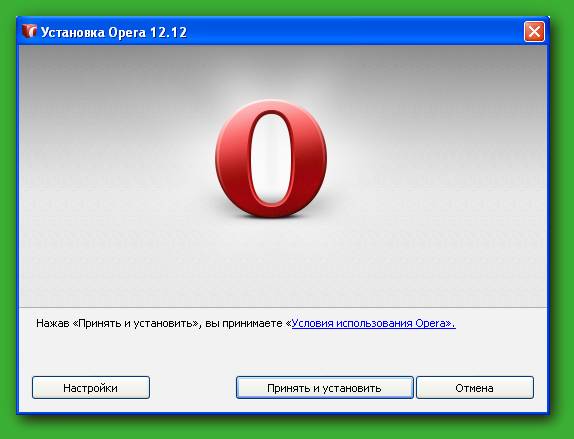Click the Установка Opera 12.12 title text

click(x=114, y=32)
